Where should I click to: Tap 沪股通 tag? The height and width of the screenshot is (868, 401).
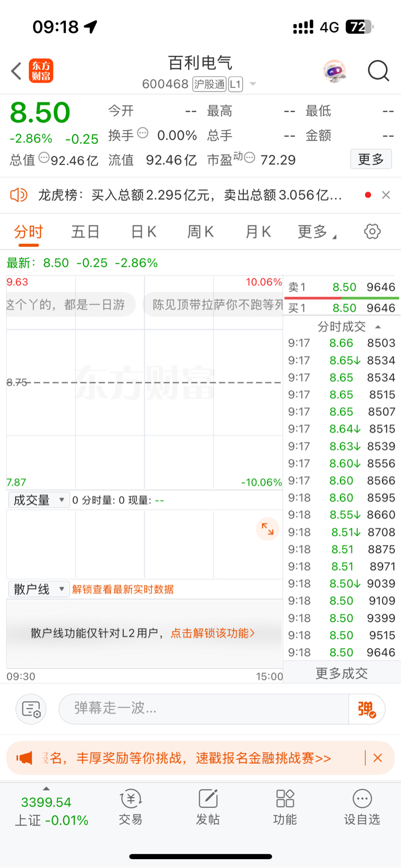pyautogui.click(x=209, y=84)
